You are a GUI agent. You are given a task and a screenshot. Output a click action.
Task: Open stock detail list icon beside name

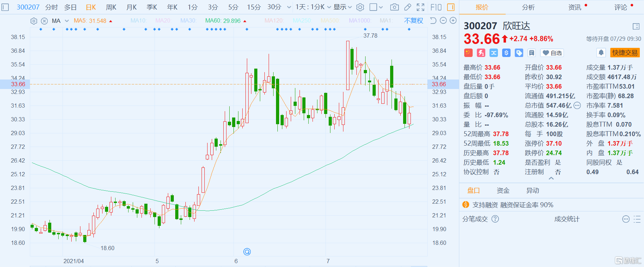pos(636,26)
